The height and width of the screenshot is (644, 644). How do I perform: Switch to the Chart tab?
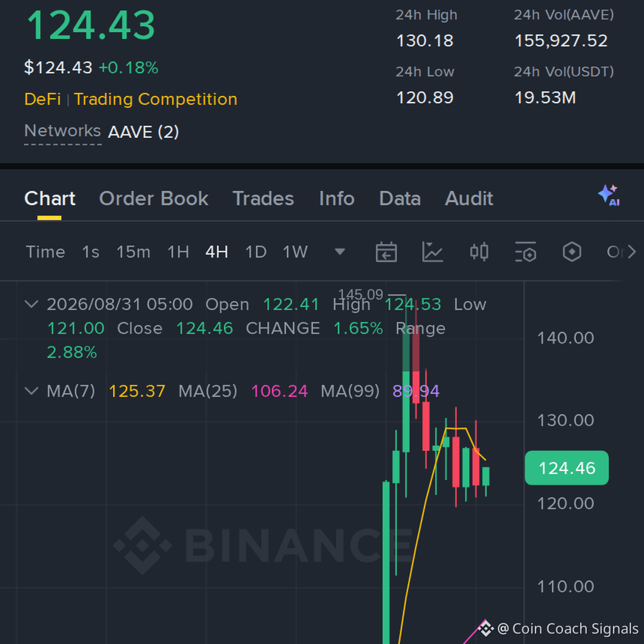tap(49, 199)
